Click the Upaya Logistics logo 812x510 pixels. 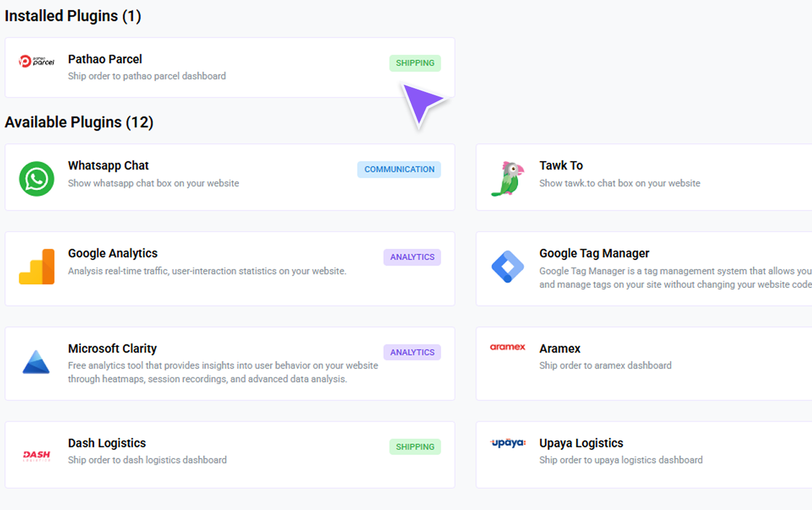[x=507, y=443]
